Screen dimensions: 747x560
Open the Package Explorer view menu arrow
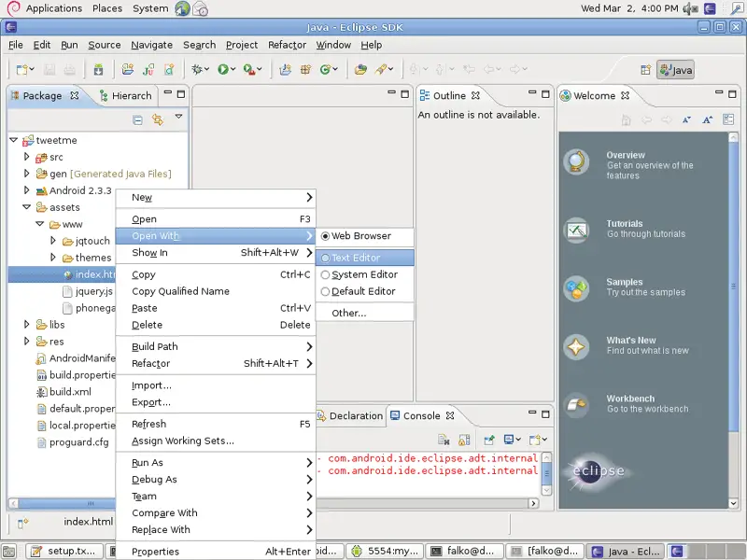click(178, 116)
